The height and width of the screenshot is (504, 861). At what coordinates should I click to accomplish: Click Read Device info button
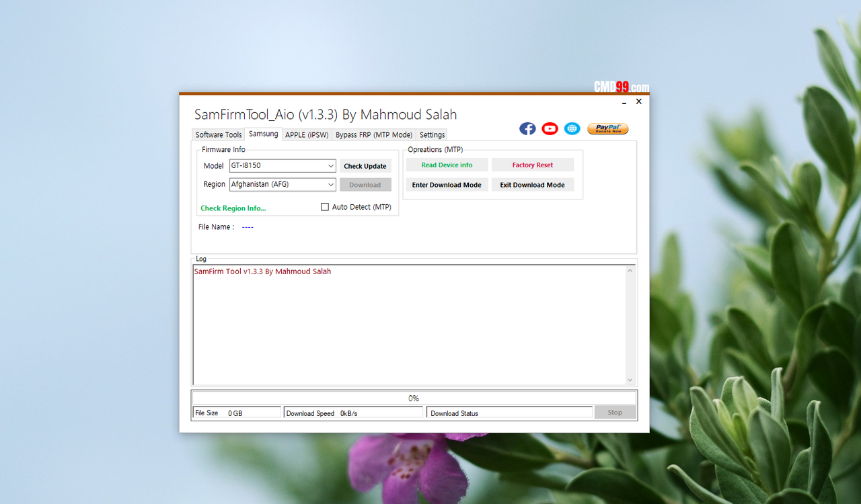tap(447, 165)
